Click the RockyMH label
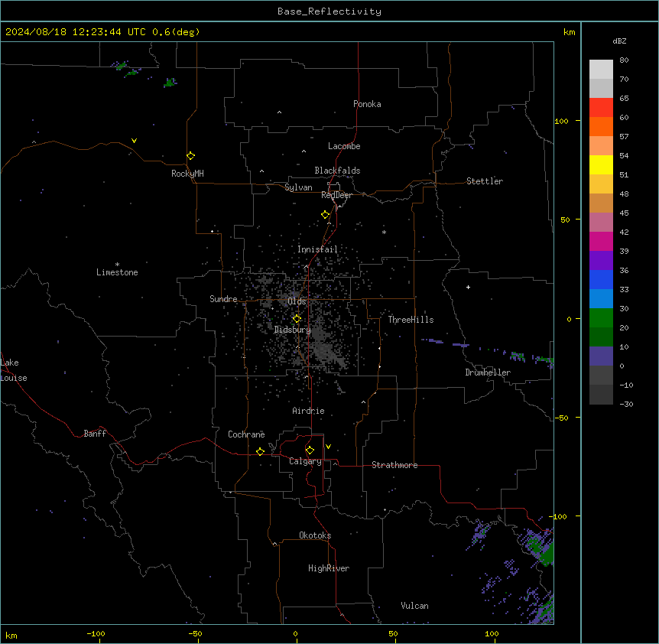The width and height of the screenshot is (659, 644). coord(187,174)
